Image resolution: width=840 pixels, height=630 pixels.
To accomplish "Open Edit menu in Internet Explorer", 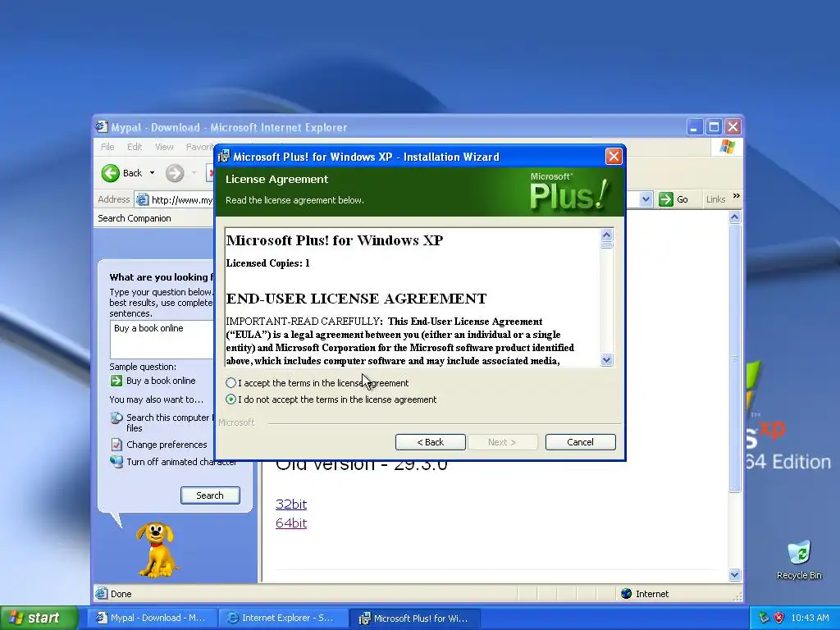I will coord(135,147).
